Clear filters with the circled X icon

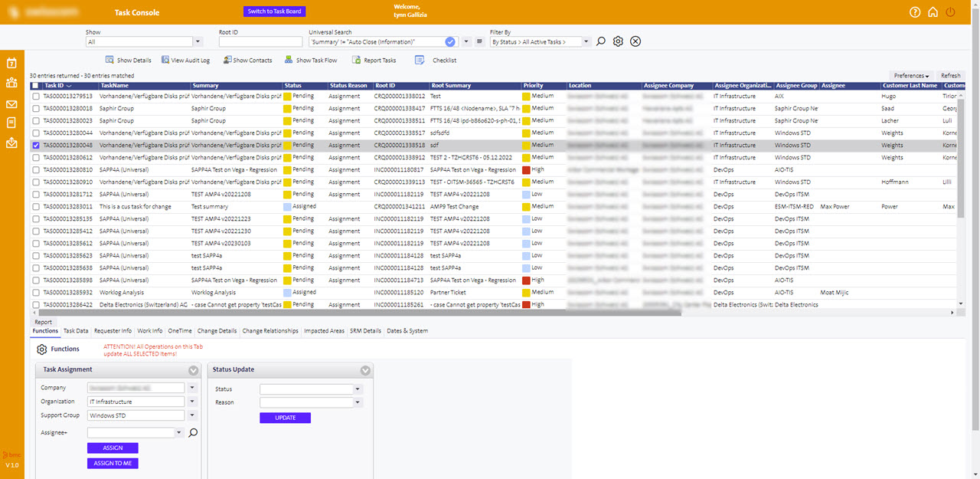click(635, 41)
